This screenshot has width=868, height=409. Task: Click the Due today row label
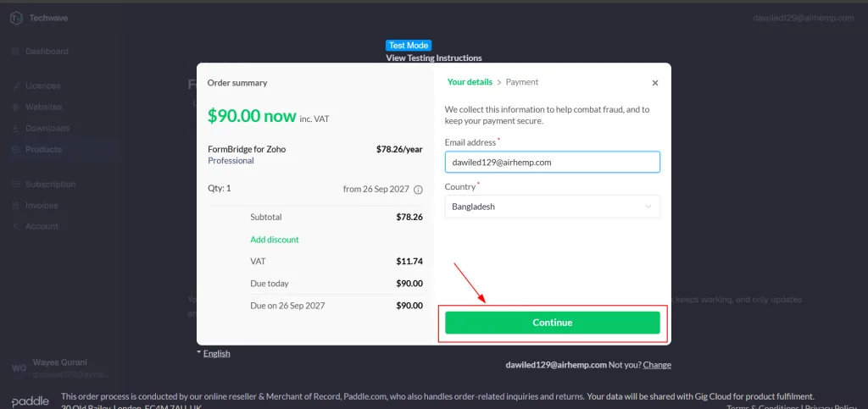coord(269,284)
